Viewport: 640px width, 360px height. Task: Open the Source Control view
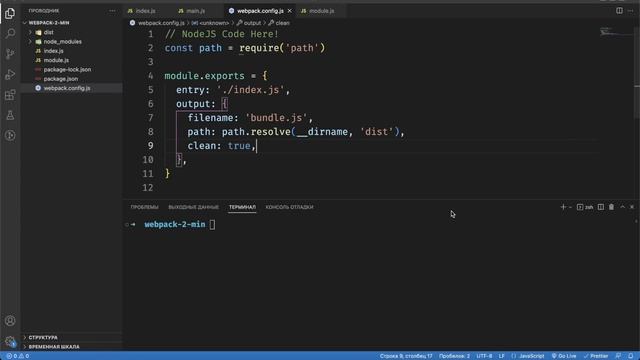pyautogui.click(x=10, y=54)
